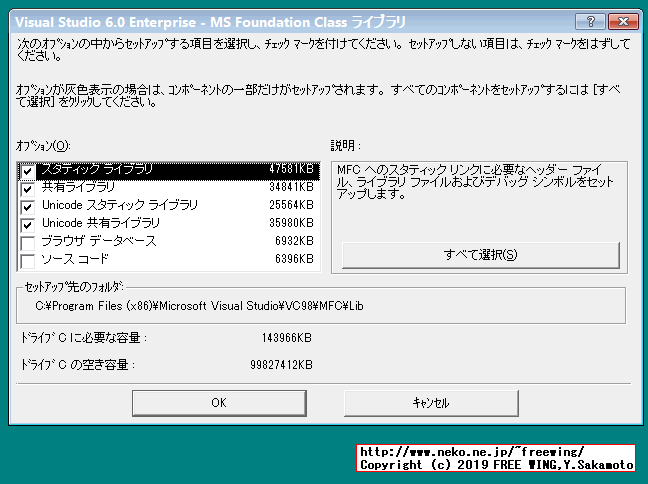Image resolution: width=648 pixels, height=484 pixels.
Task: Click the ドライブ C に必要な容量 label
Action: click(84, 338)
